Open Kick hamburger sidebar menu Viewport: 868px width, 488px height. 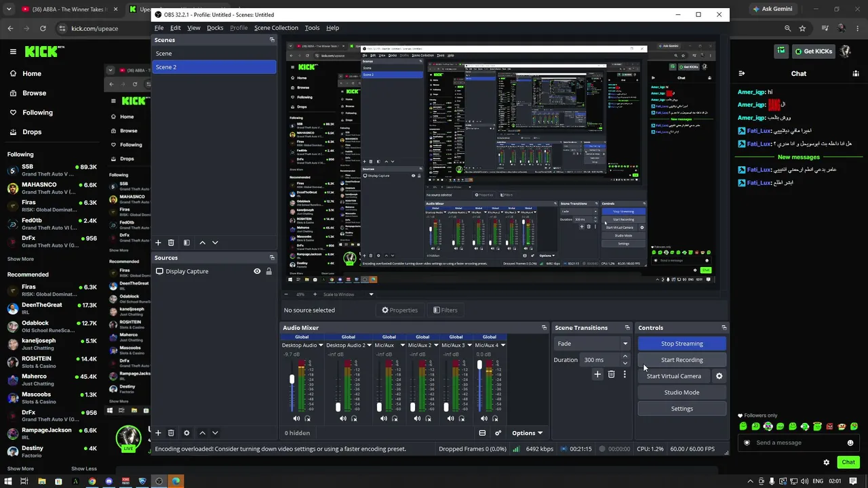[x=13, y=52]
